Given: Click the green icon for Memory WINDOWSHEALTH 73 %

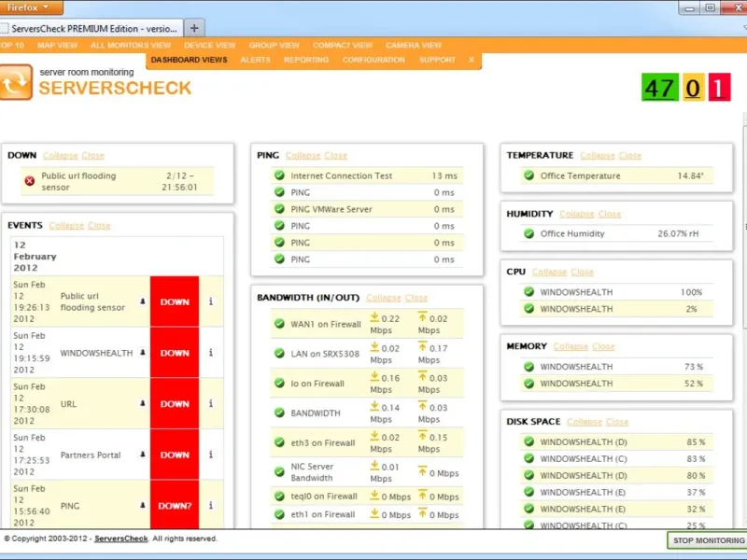Looking at the screenshot, I should (x=529, y=366).
